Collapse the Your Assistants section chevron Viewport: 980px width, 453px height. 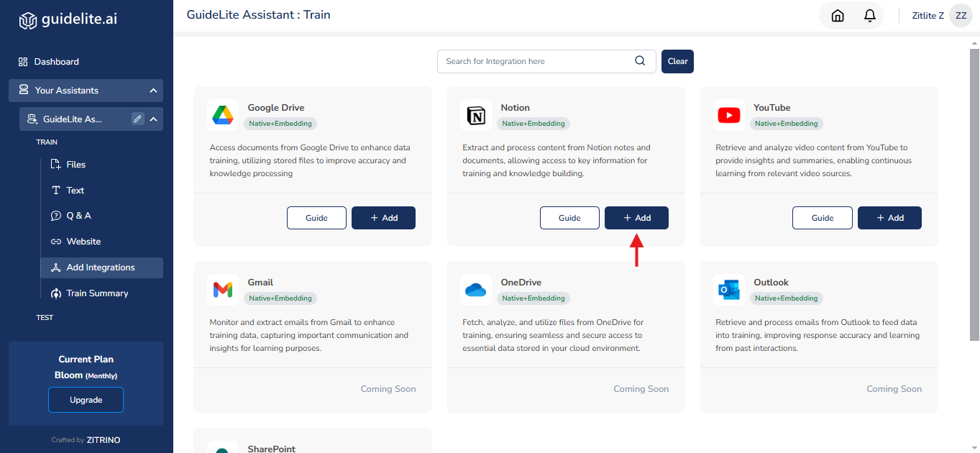tap(153, 91)
